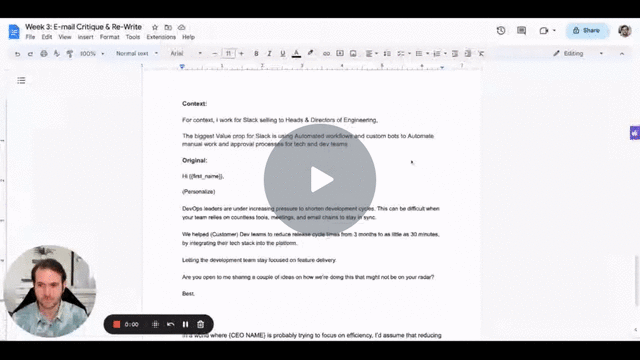The width and height of the screenshot is (640, 360).
Task: Print the document
Action: click(x=44, y=54)
